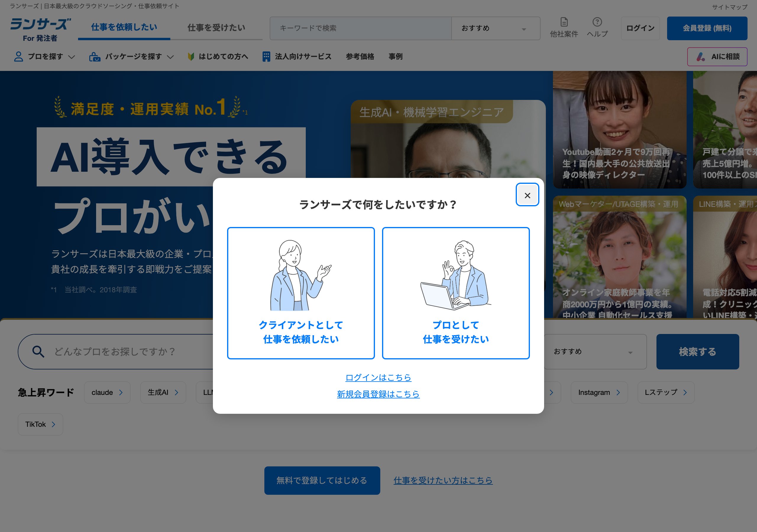Switch to 仕事を受けたい tab
The height and width of the screenshot is (532, 757).
[216, 28]
